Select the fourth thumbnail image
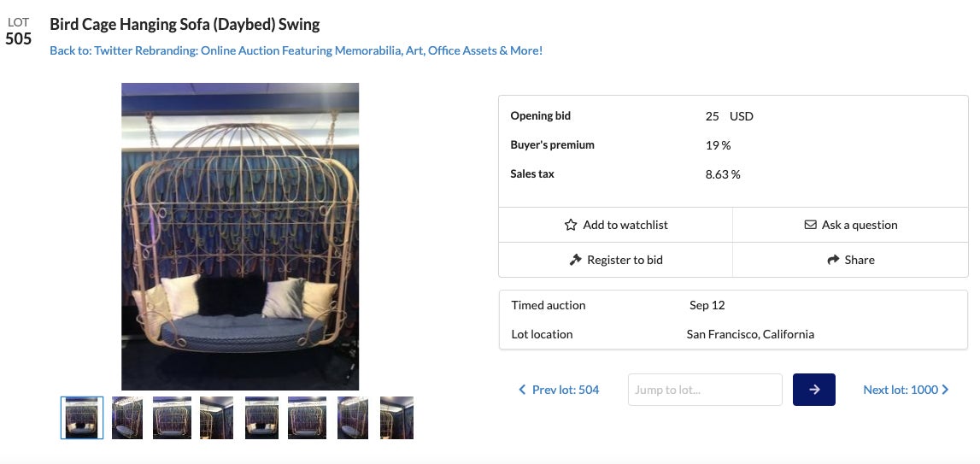Screen dimensions: 980x464 (216, 418)
